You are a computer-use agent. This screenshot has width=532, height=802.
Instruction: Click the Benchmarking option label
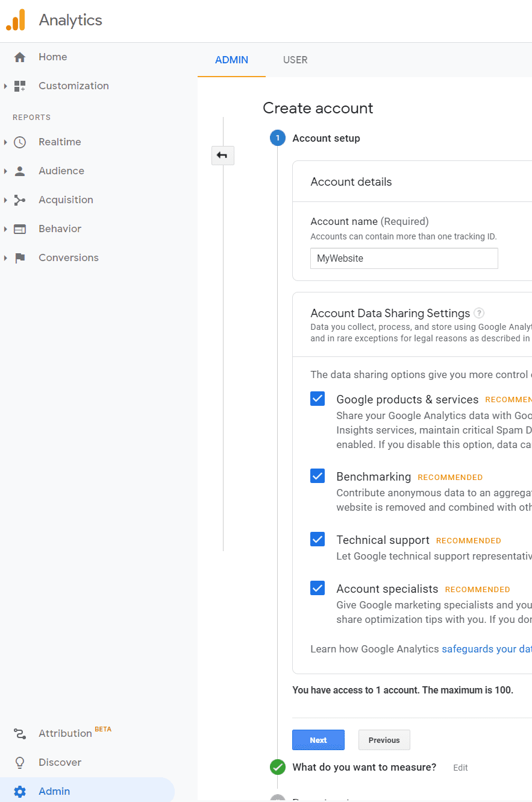pyautogui.click(x=374, y=477)
